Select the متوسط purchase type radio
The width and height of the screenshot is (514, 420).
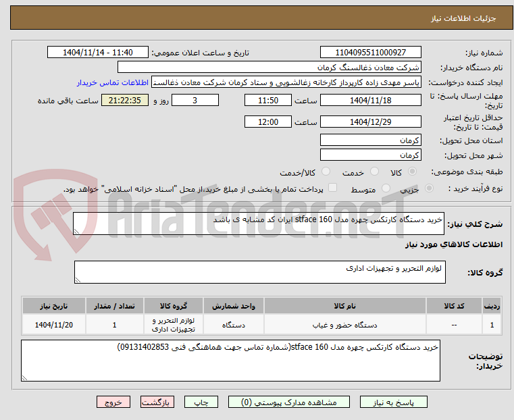click(x=386, y=188)
